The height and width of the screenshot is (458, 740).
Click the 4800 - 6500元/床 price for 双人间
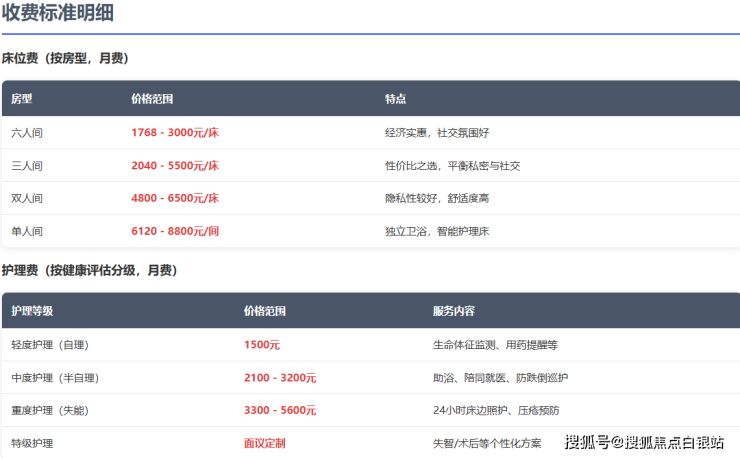pos(174,198)
